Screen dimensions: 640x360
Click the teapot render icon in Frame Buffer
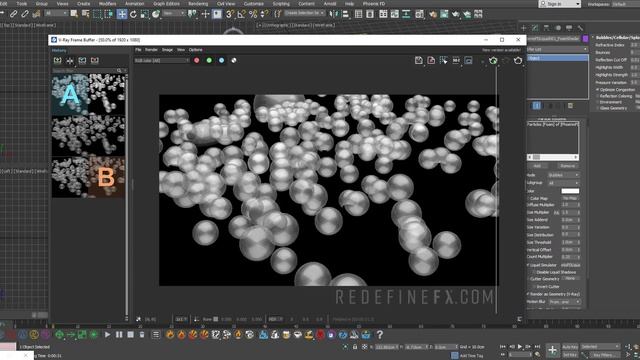pos(518,60)
